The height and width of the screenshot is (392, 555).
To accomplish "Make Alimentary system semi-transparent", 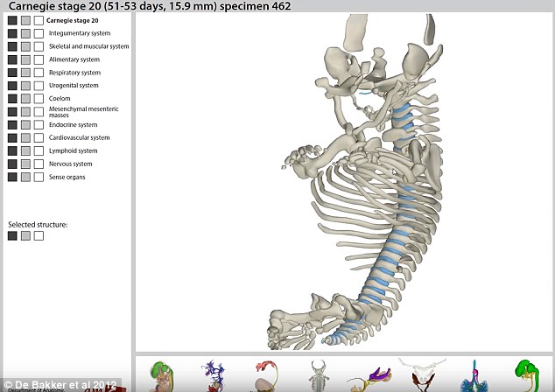I will coord(25,59).
